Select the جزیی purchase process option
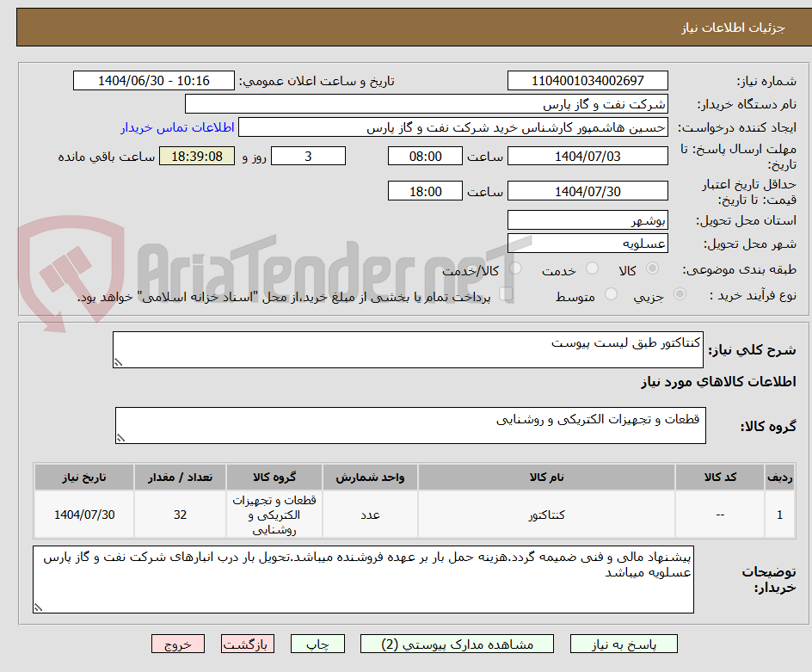 (680, 293)
